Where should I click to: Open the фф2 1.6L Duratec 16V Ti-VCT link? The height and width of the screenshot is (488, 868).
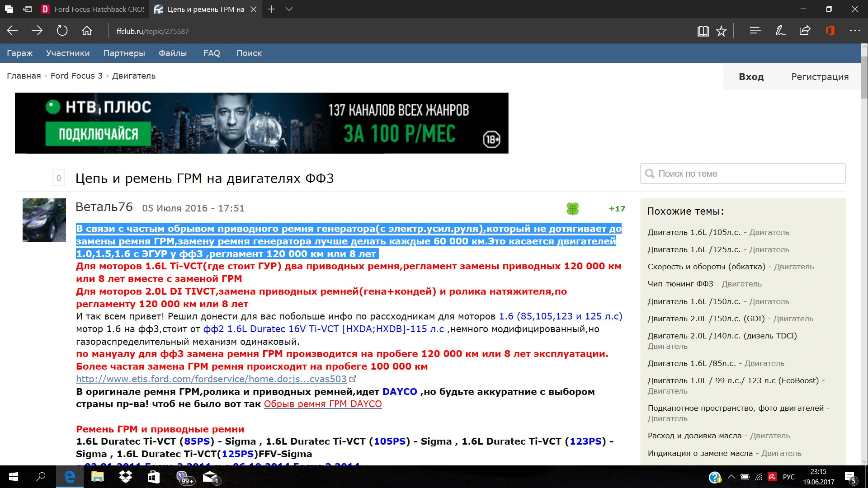324,329
